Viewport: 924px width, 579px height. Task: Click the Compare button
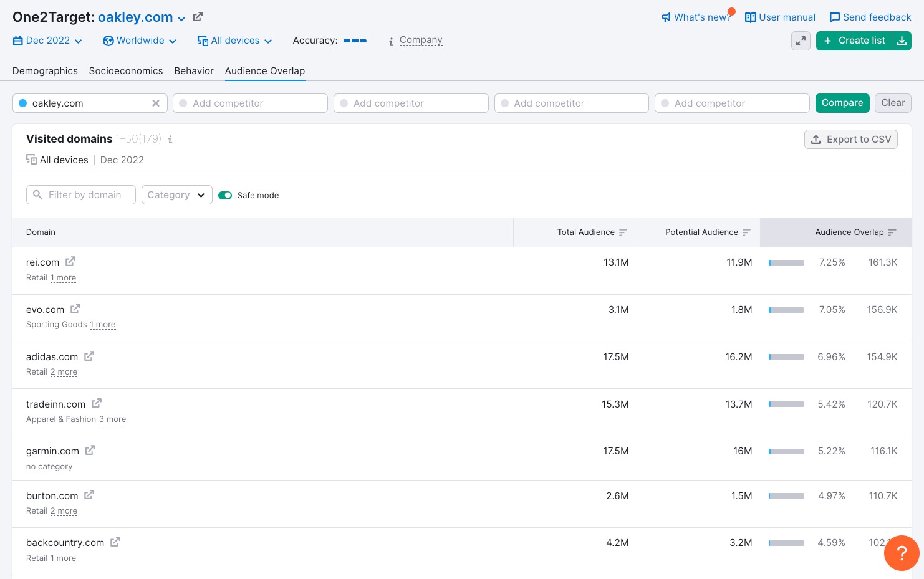coord(842,103)
